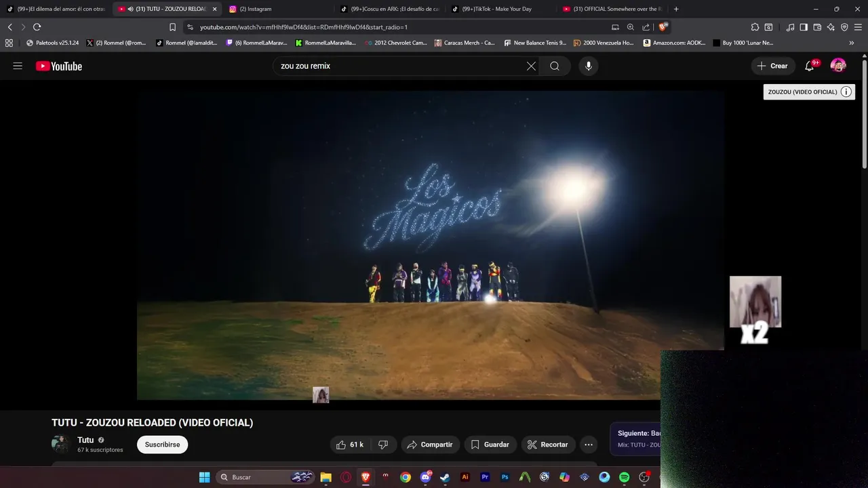Viewport: 868px width, 488px height.
Task: Open the 2012 Chevrolet Cam... bookmark
Action: click(396, 43)
